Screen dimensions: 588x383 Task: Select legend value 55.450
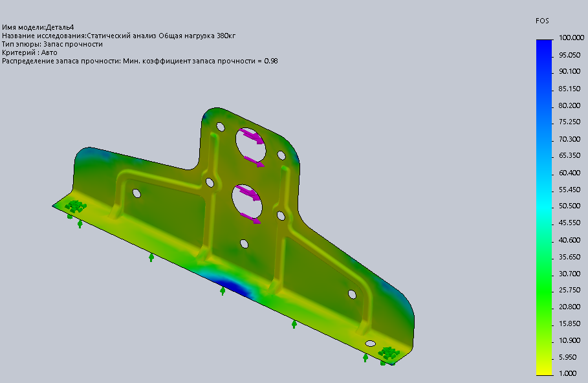pos(570,190)
